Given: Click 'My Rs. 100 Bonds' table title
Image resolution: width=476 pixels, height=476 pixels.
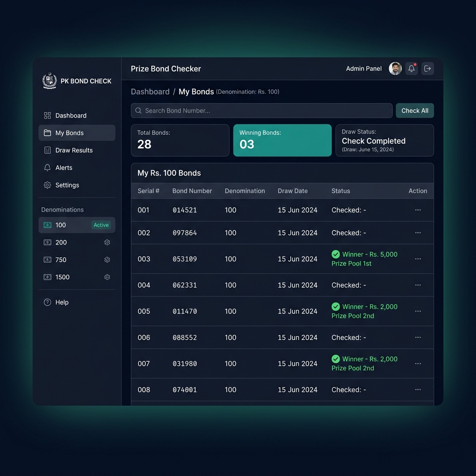Looking at the screenshot, I should (169, 173).
